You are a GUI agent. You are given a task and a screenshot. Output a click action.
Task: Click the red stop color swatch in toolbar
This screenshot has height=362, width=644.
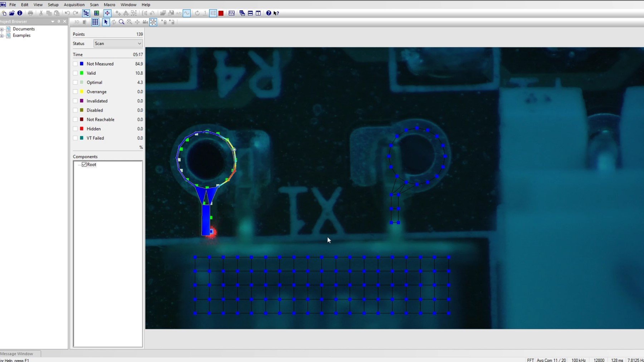pos(221,13)
